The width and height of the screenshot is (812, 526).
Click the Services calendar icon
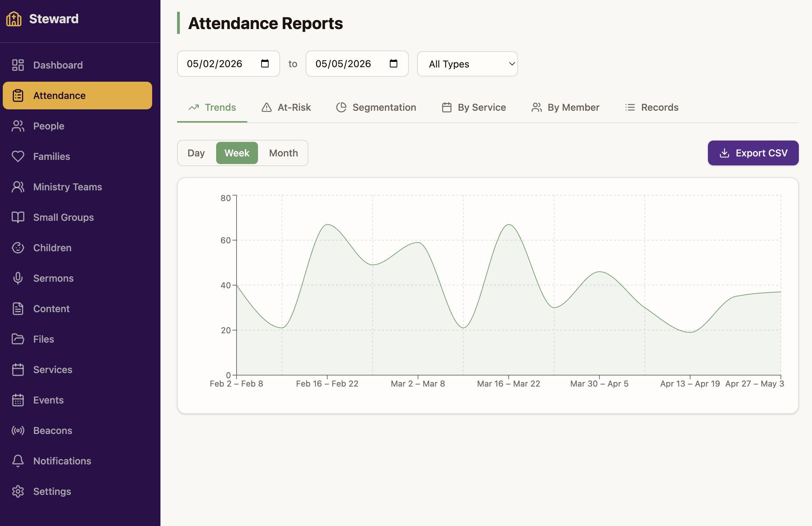point(18,370)
